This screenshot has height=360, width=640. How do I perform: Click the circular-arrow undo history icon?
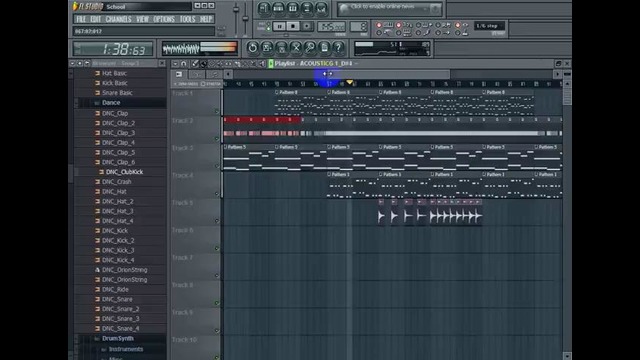click(x=253, y=48)
